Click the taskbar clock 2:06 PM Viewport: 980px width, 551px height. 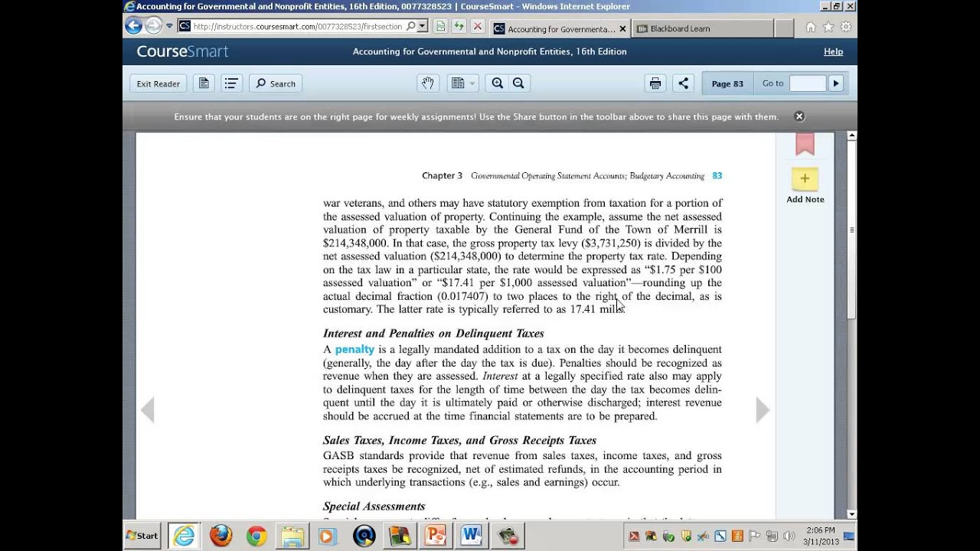pyautogui.click(x=820, y=530)
